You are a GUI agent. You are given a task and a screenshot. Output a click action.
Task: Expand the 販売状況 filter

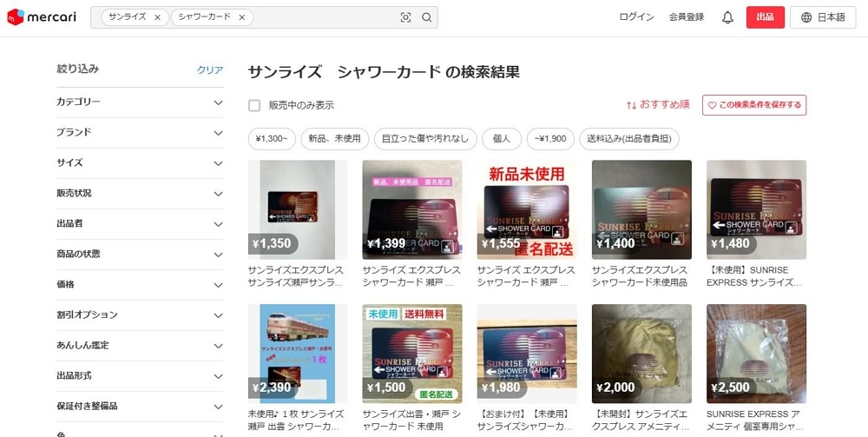[x=140, y=194]
